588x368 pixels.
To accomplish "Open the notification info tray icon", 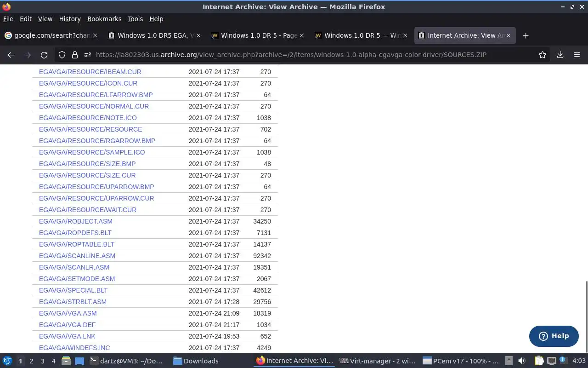I will coord(563,360).
